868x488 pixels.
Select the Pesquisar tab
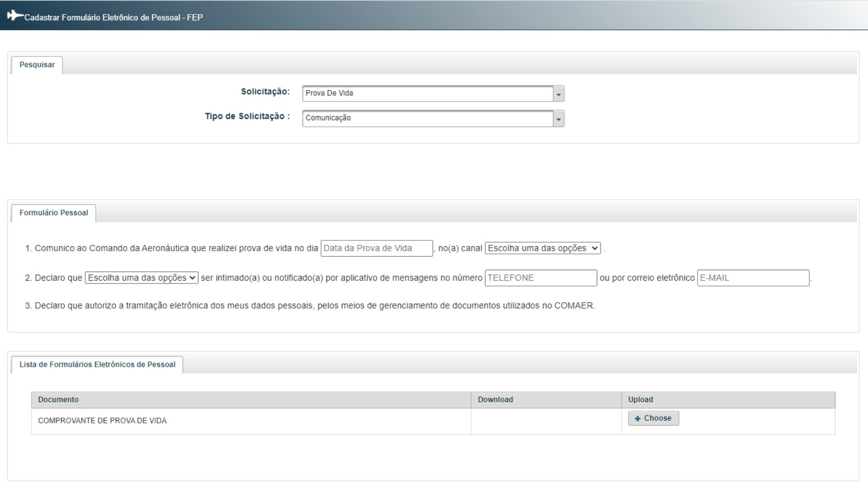[x=37, y=65]
